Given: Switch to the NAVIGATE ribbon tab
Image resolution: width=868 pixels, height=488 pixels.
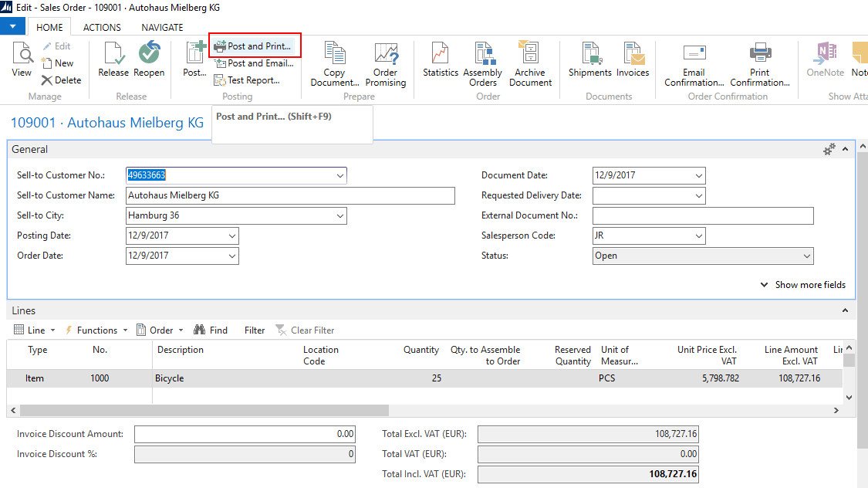Looking at the screenshot, I should tap(161, 27).
